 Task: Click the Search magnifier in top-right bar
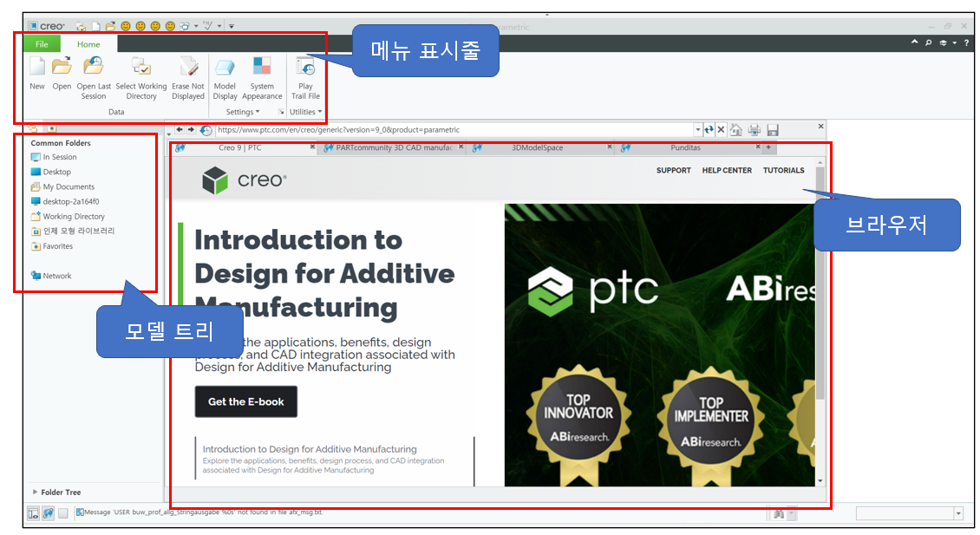click(x=928, y=42)
